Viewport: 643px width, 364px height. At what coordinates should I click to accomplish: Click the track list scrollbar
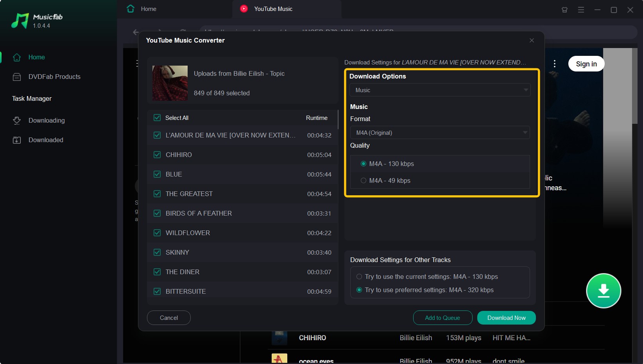338,120
